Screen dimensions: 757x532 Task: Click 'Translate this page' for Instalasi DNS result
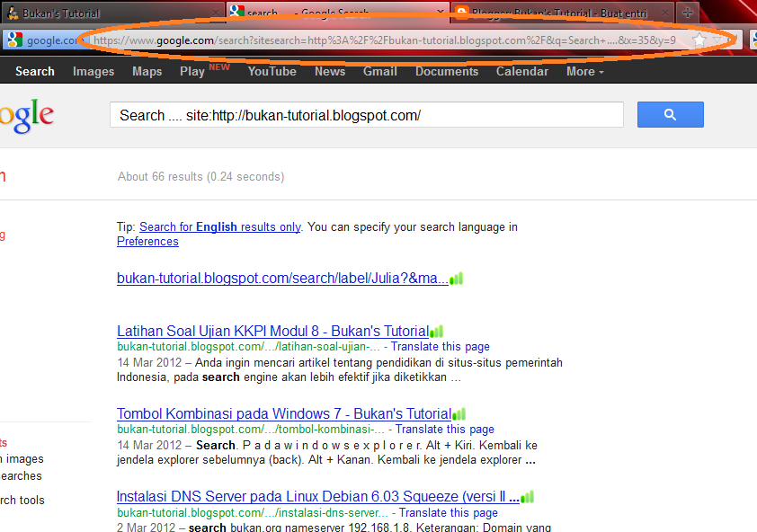[448, 513]
